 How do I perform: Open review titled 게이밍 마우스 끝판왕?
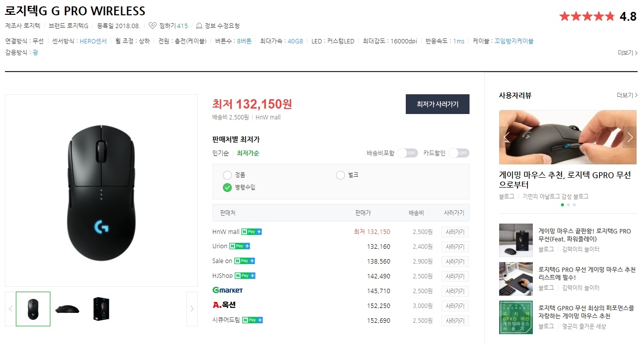585,235
